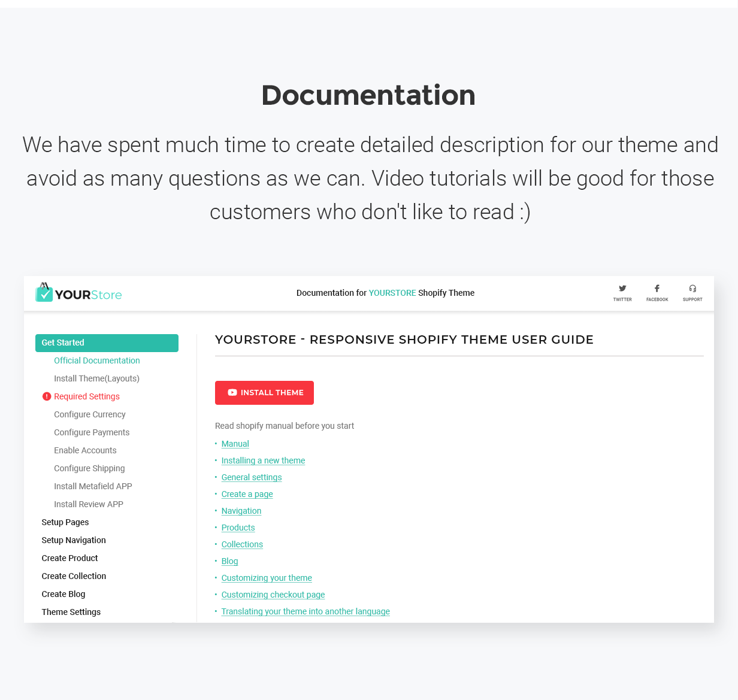Screen dimensions: 738x700
Task: Select Configure Shipping sidebar item
Action: pyautogui.click(x=89, y=468)
